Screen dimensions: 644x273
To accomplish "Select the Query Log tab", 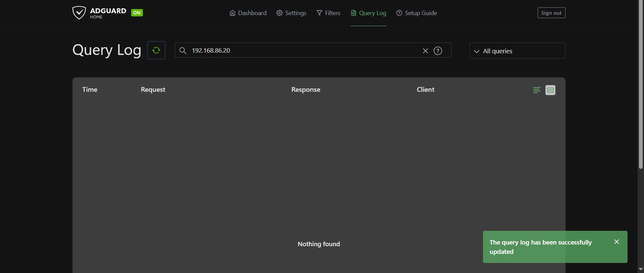I will pos(368,13).
